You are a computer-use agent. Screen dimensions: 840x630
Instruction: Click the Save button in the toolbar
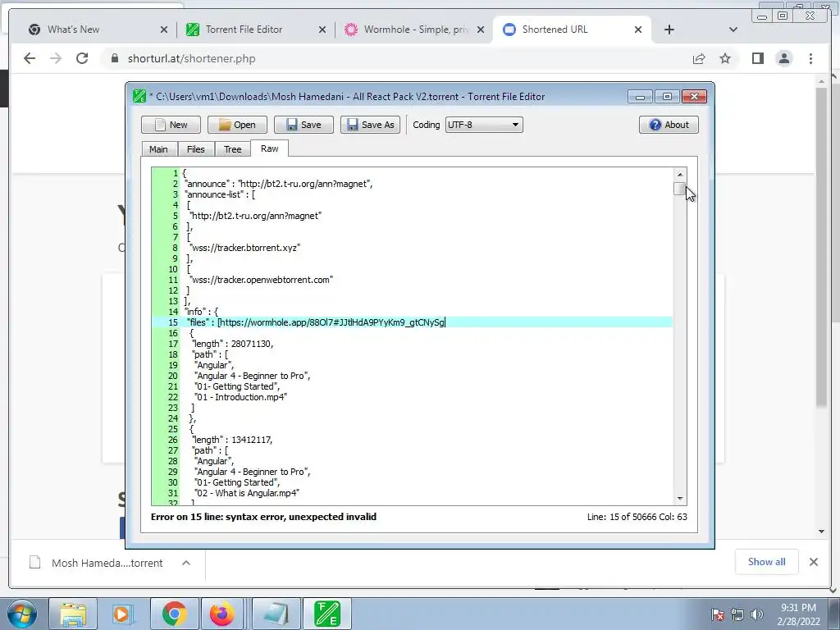coord(304,125)
